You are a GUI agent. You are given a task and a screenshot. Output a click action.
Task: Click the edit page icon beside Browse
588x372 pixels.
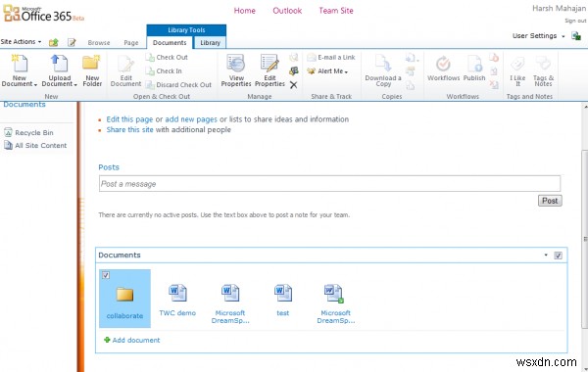[x=72, y=42]
